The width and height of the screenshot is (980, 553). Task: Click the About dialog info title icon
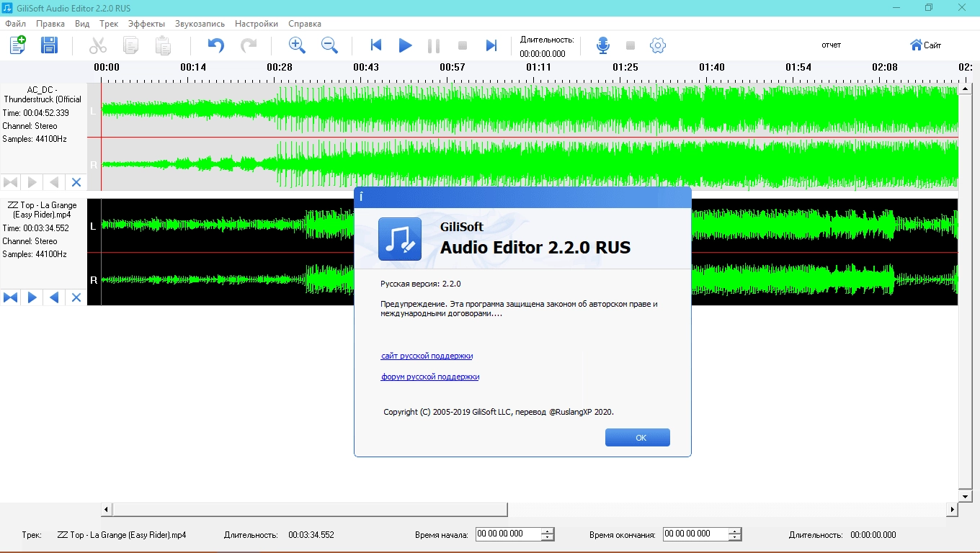[361, 196]
